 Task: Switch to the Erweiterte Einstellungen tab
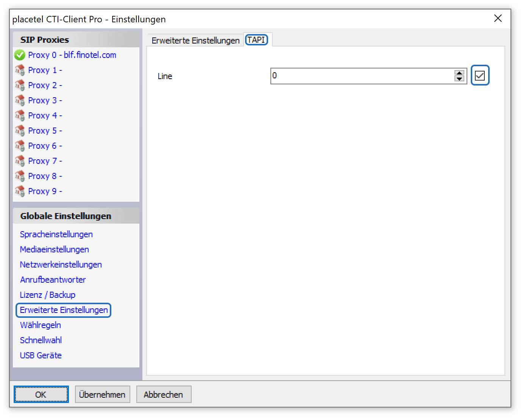click(x=195, y=40)
